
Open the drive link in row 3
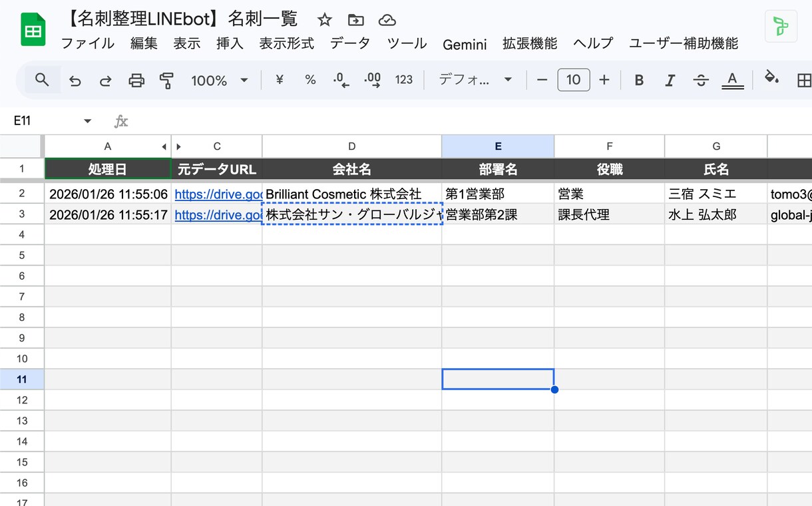[218, 215]
